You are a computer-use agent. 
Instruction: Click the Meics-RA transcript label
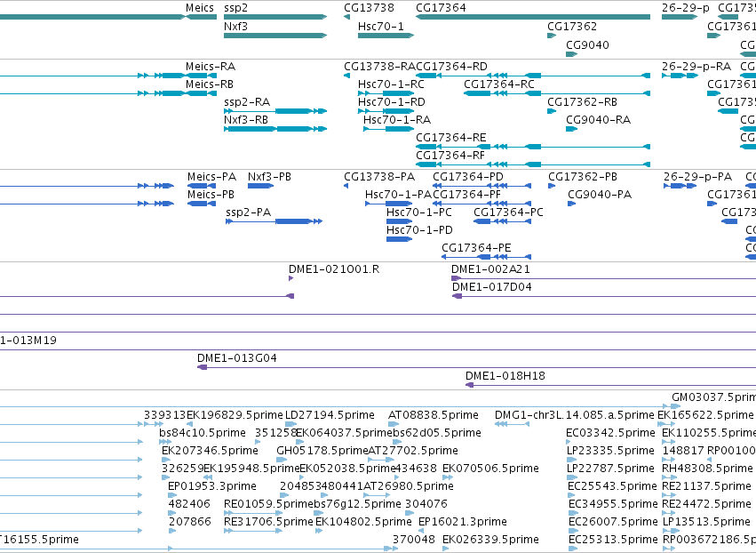211,66
